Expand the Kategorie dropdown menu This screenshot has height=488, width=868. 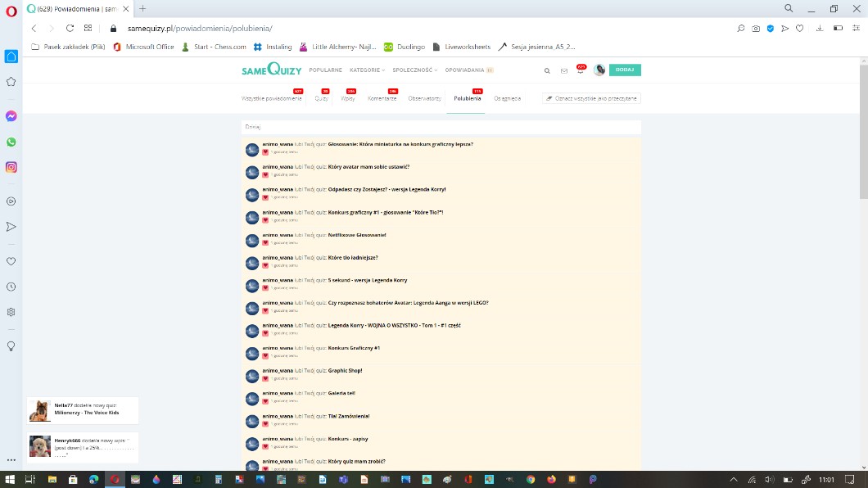pos(367,70)
